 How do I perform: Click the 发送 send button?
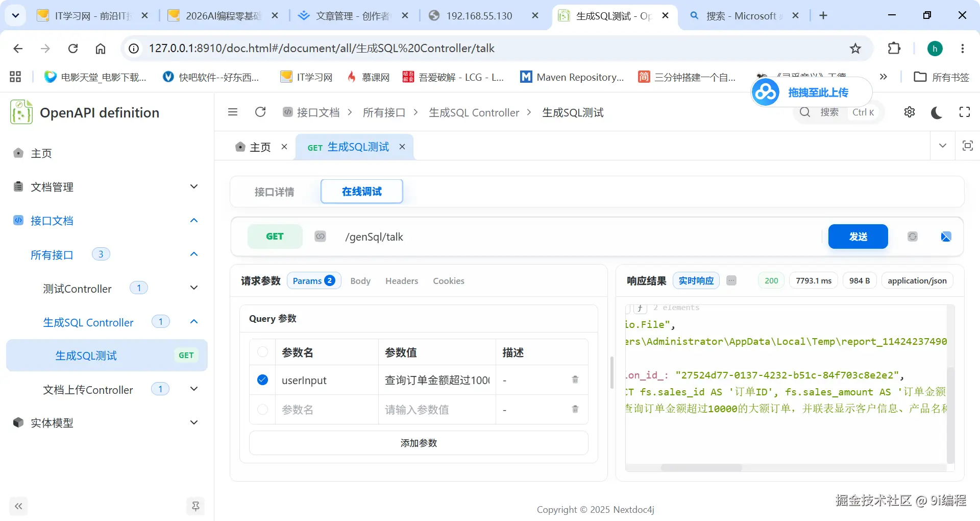pos(858,236)
